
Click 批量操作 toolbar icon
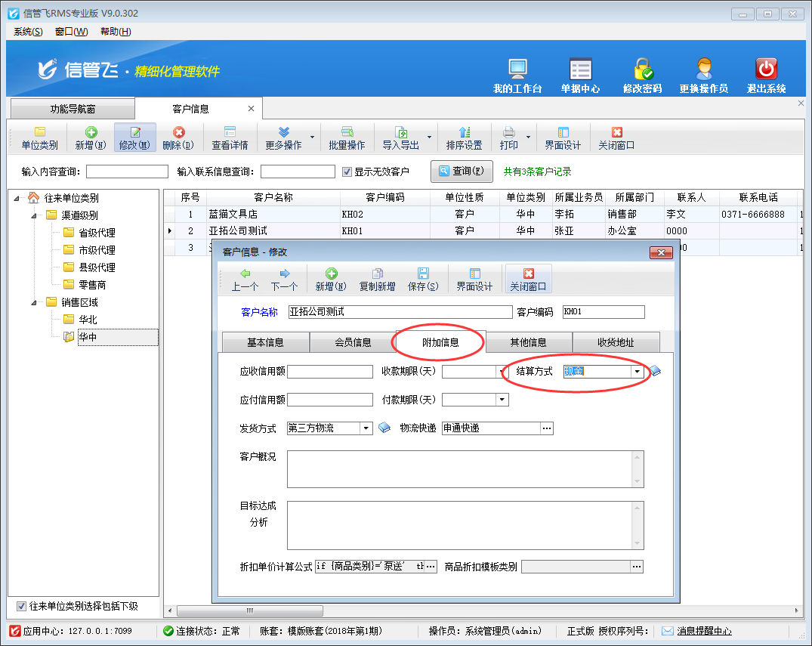347,138
